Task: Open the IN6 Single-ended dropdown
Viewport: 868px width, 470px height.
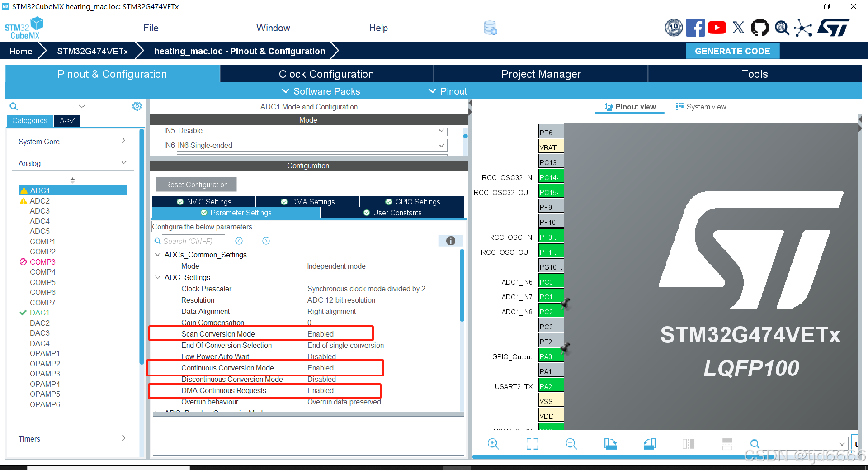Action: point(312,146)
